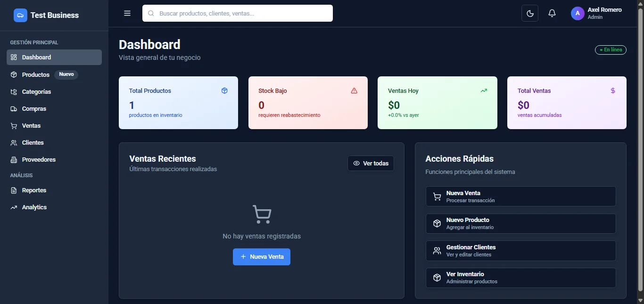Open Reportes from the sidebar

tap(34, 190)
